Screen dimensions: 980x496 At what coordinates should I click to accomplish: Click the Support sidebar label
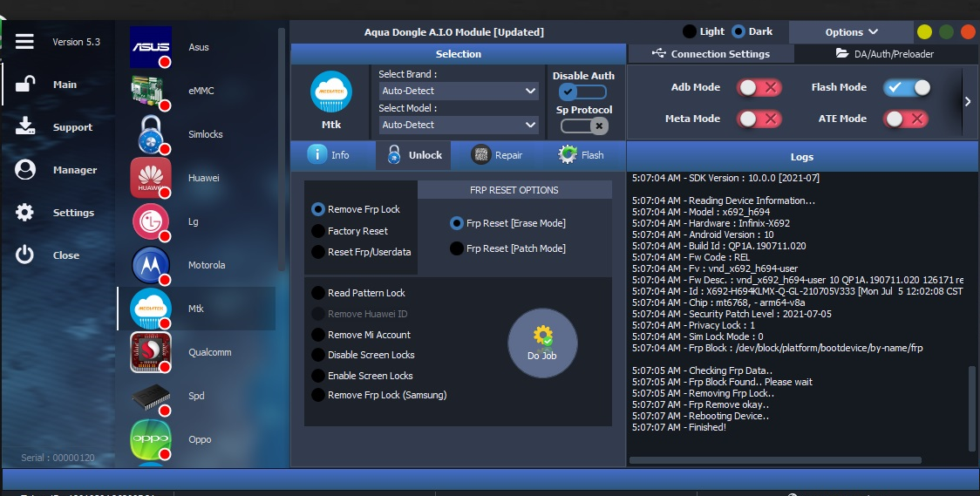point(72,126)
